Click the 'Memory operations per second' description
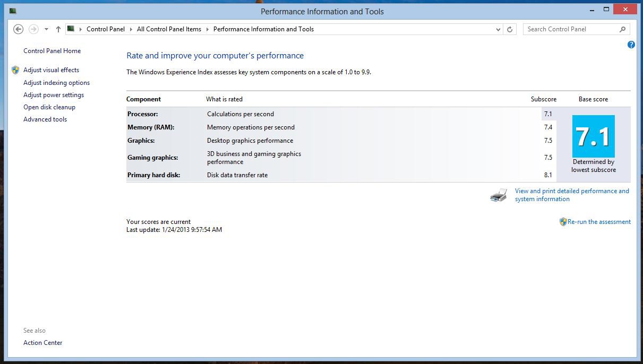 (251, 127)
